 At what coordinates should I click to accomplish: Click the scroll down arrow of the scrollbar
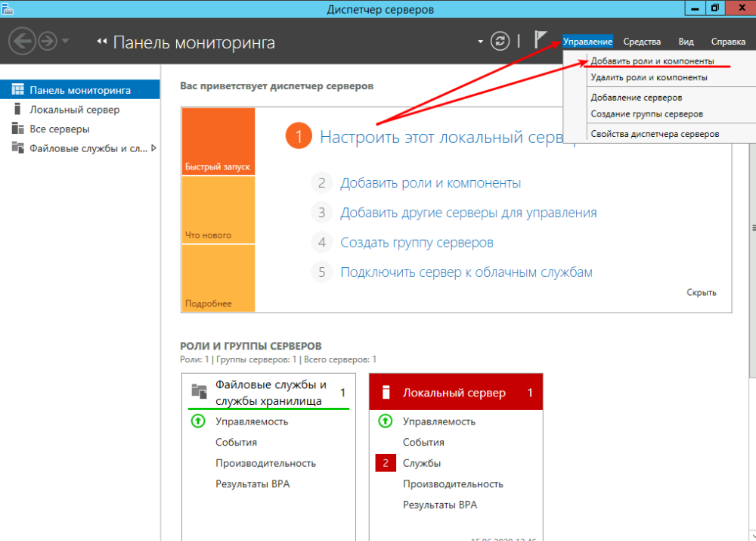[752, 536]
